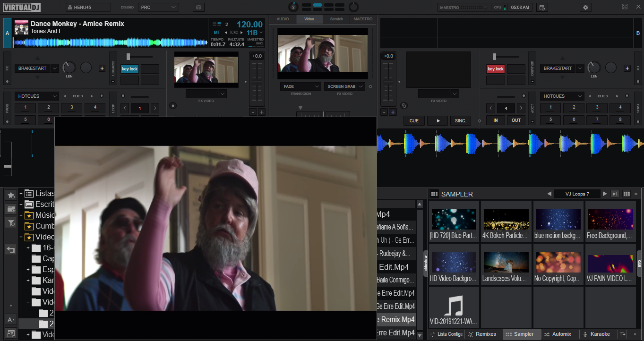
Task: Switch to the AUDIO mixer tab
Action: coord(283,19)
